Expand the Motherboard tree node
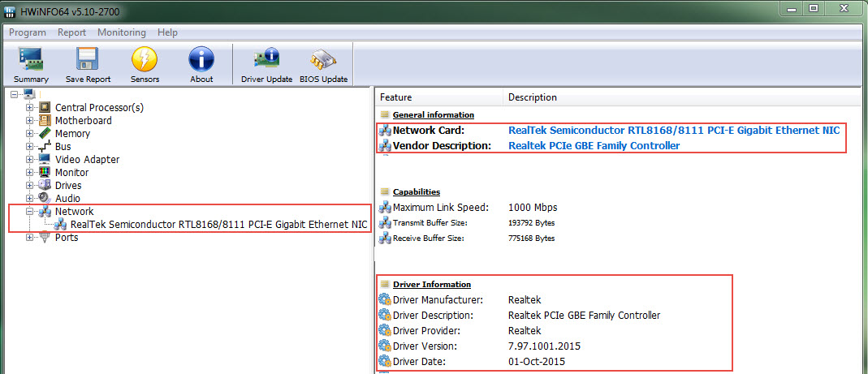This screenshot has width=868, height=374. point(30,120)
